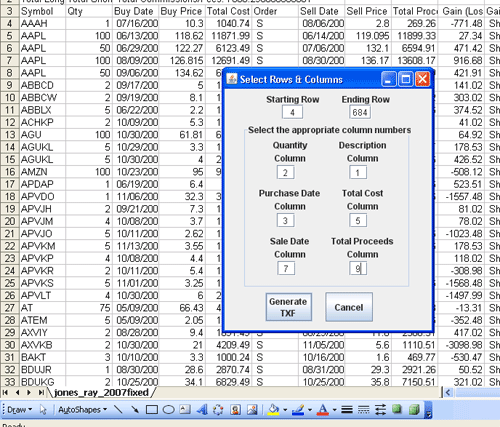Viewport: 500px width, 427px height.
Task: Insert WordArt from Drawing toolbar
Action: pos(202,409)
